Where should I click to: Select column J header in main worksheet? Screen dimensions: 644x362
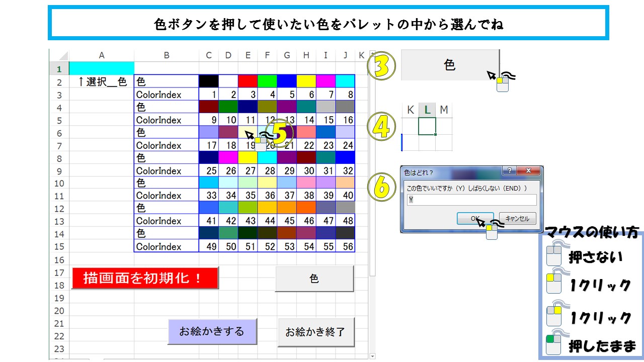(x=345, y=56)
